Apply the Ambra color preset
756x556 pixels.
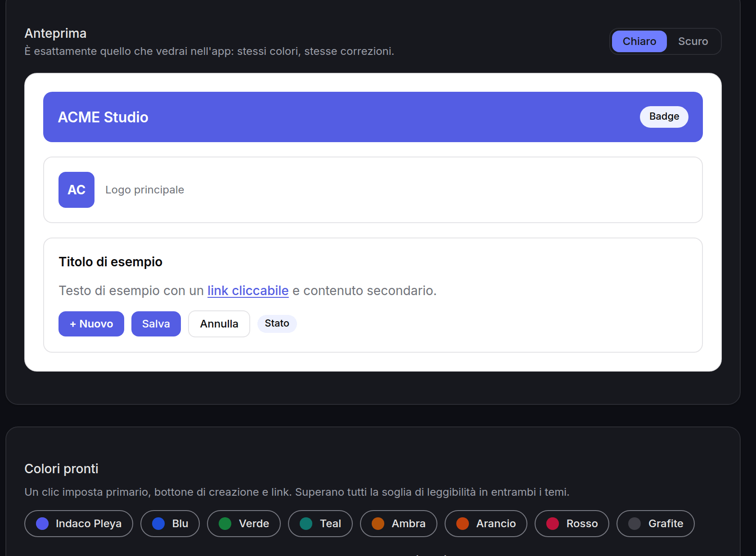[399, 524]
